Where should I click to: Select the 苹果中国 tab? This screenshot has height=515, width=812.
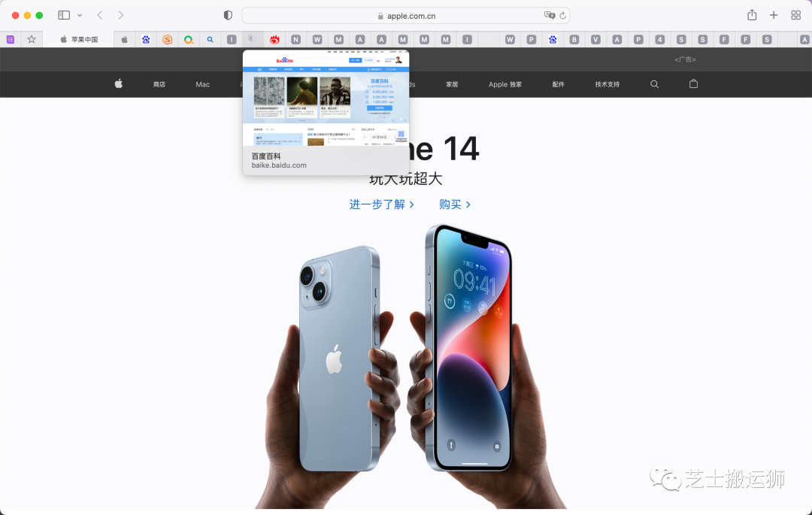(78, 39)
